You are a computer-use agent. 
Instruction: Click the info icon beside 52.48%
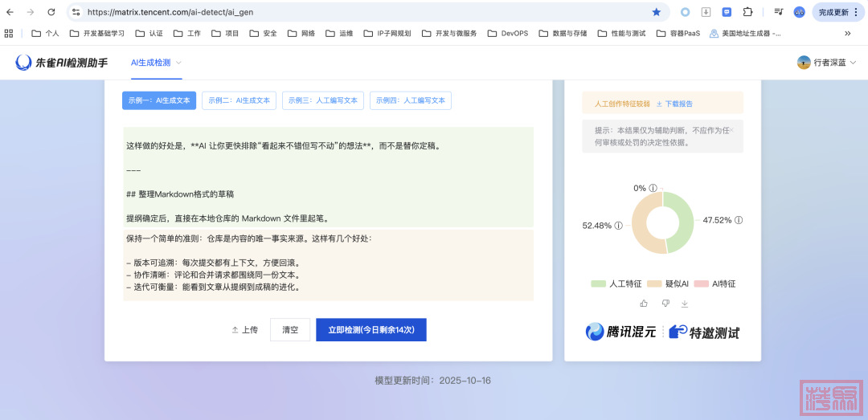coord(619,226)
